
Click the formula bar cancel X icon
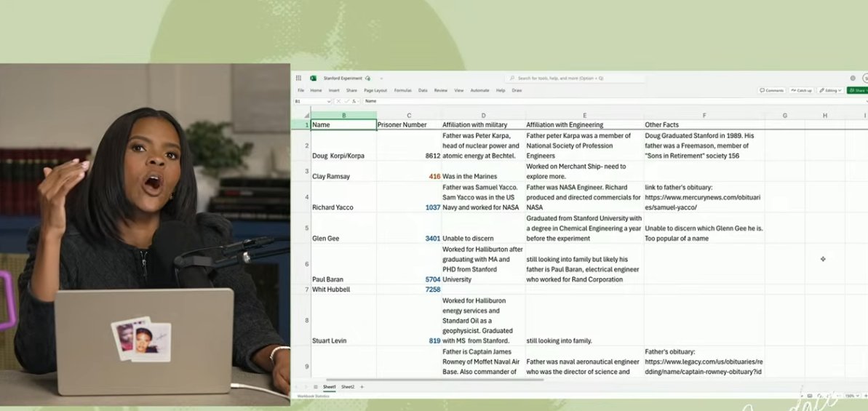pyautogui.click(x=338, y=101)
